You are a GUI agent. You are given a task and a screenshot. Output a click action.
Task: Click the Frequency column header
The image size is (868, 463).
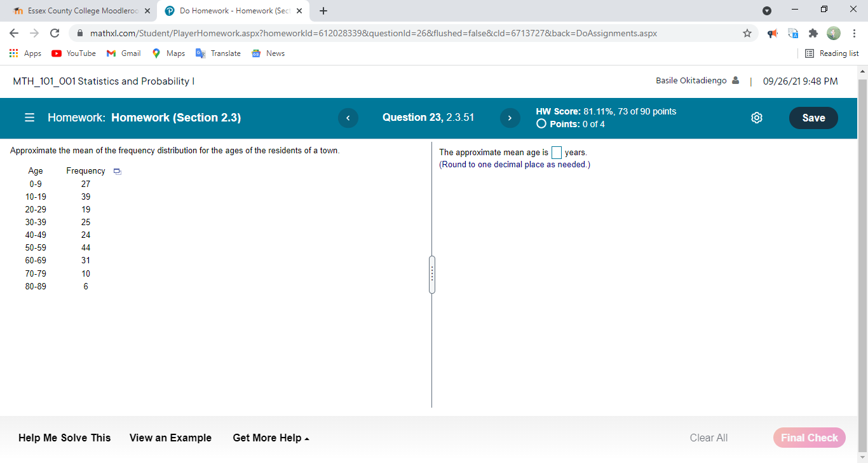pyautogui.click(x=86, y=171)
